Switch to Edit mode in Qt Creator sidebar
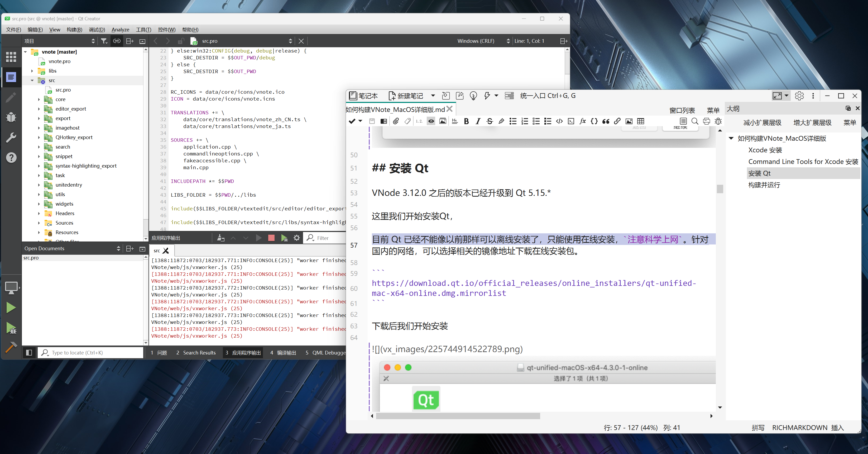 (11, 77)
